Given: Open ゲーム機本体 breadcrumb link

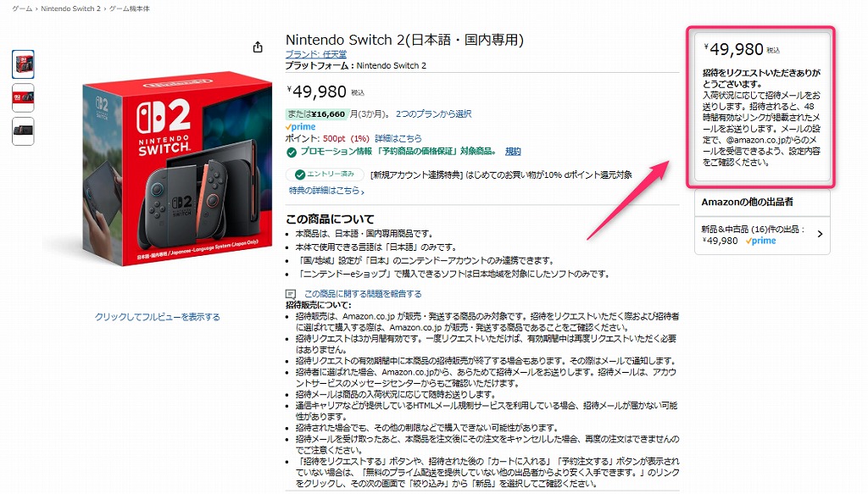Looking at the screenshot, I should [129, 8].
